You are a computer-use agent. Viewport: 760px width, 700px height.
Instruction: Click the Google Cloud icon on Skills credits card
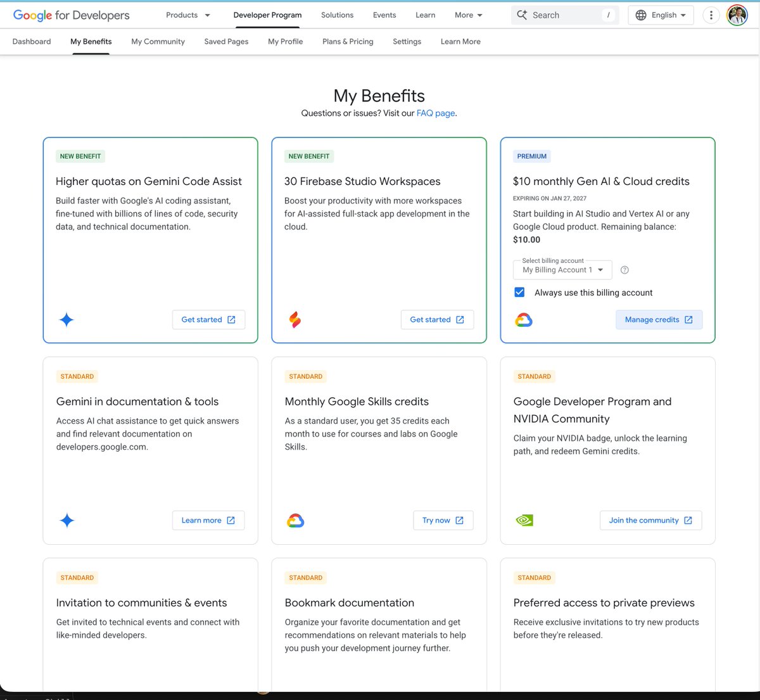pos(295,521)
